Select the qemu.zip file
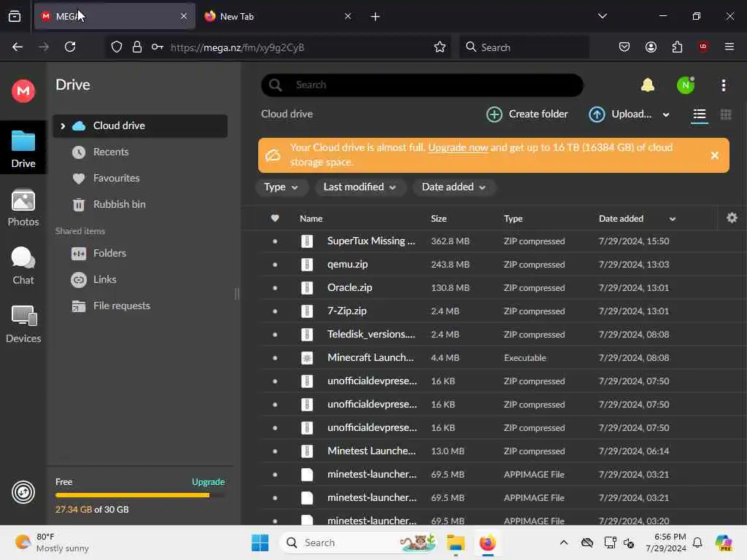This screenshot has width=747, height=560. [493, 264]
